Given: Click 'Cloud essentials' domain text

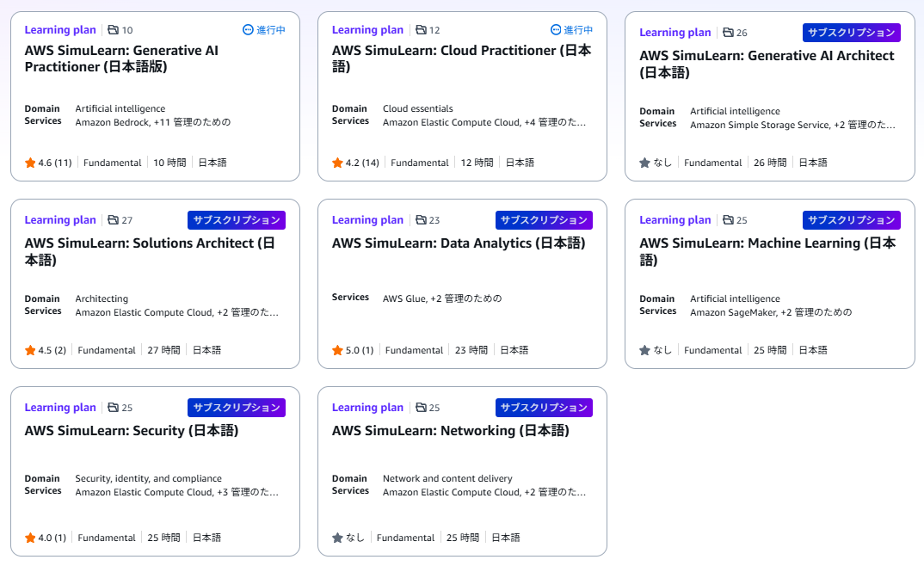Looking at the screenshot, I should click(418, 109).
